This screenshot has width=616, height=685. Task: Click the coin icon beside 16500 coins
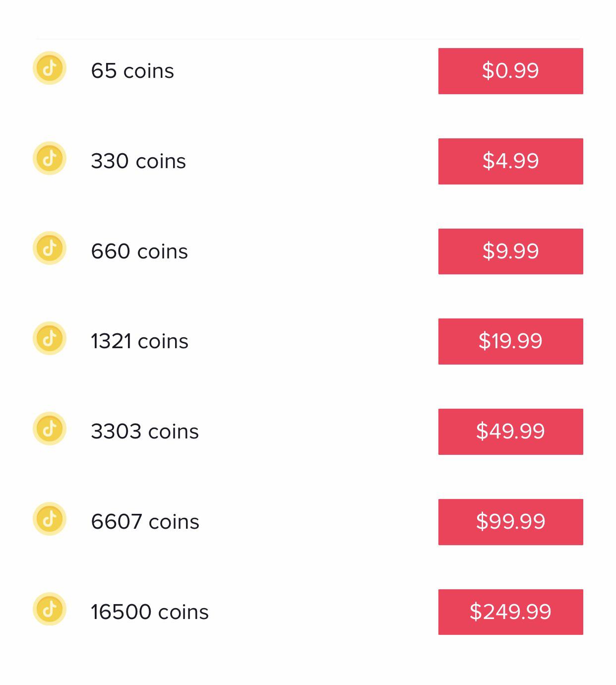(50, 609)
